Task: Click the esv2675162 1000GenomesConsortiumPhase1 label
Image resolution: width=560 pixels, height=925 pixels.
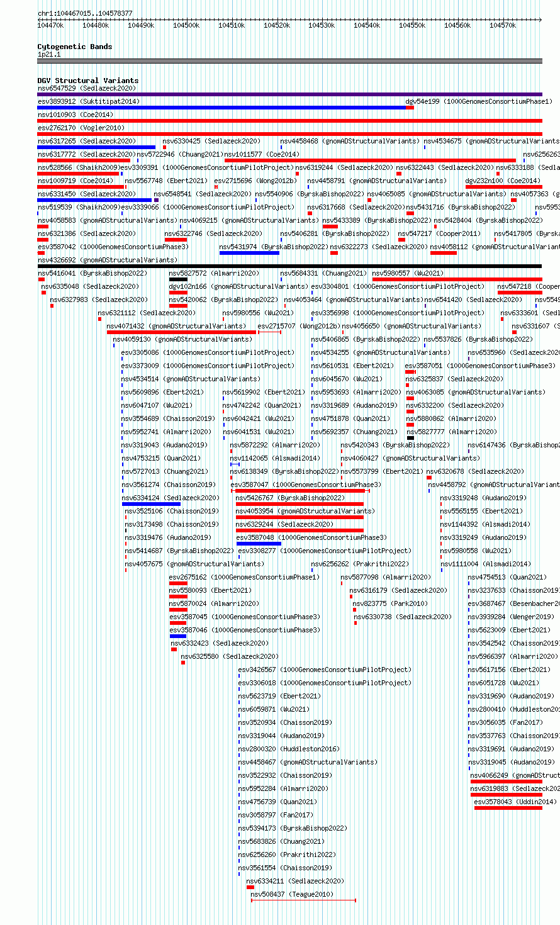Action: 245,578
